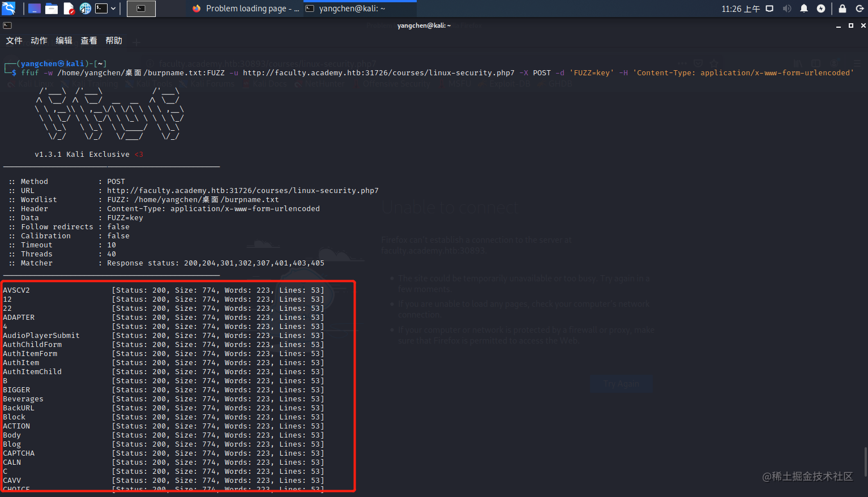This screenshot has height=497, width=868.
Task: Launch the terminal emulator icon in the panel
Action: point(102,8)
